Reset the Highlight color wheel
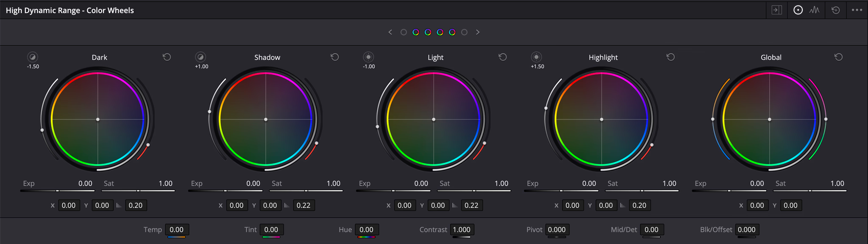 pyautogui.click(x=670, y=57)
